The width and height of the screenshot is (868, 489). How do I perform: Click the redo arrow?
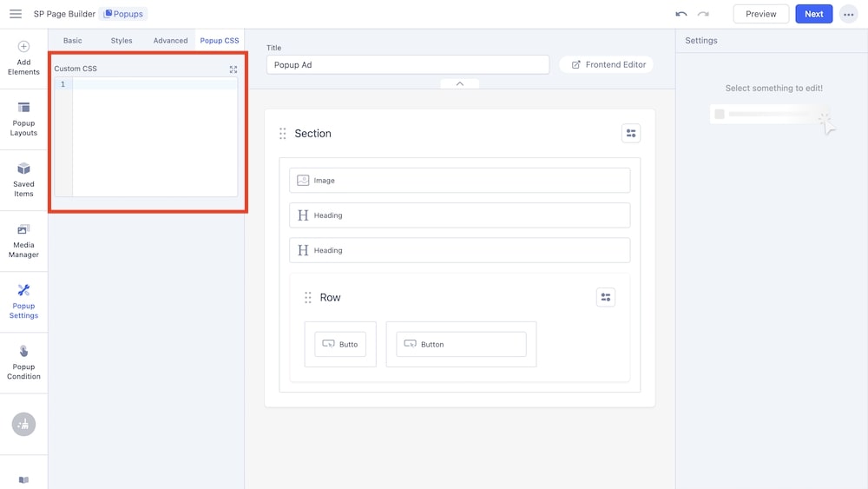coord(703,14)
